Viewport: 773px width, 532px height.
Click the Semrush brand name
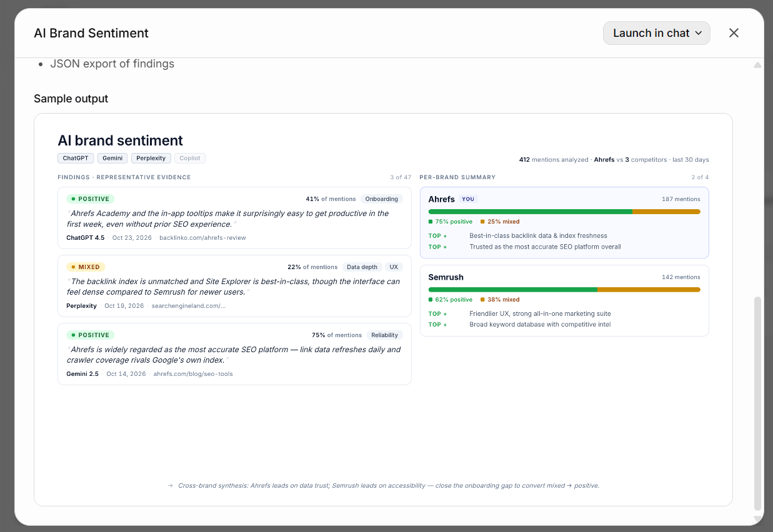pos(446,277)
